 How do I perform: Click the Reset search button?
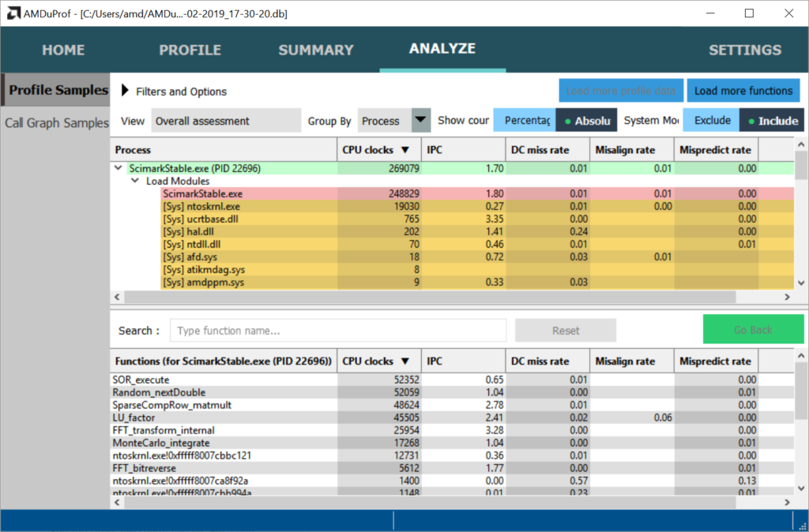pos(566,331)
